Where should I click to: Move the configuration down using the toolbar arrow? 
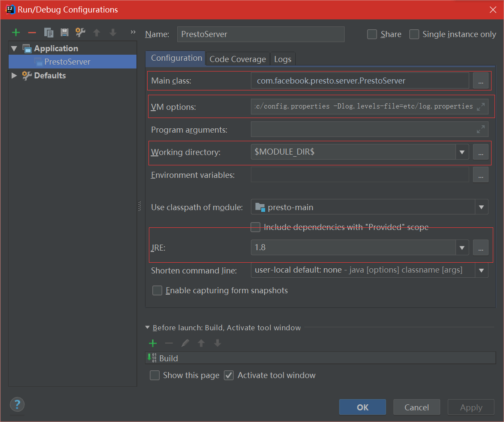(113, 32)
